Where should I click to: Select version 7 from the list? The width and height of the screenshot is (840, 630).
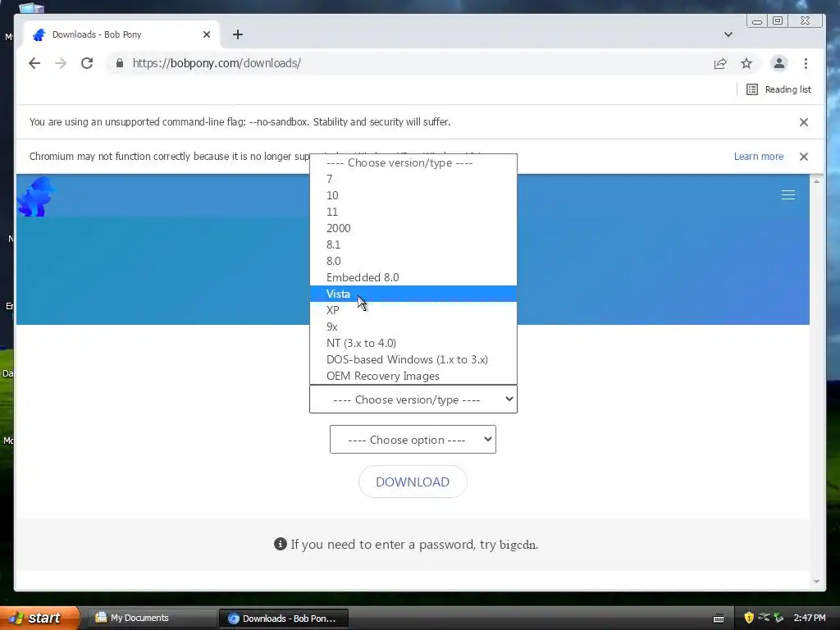click(x=413, y=179)
